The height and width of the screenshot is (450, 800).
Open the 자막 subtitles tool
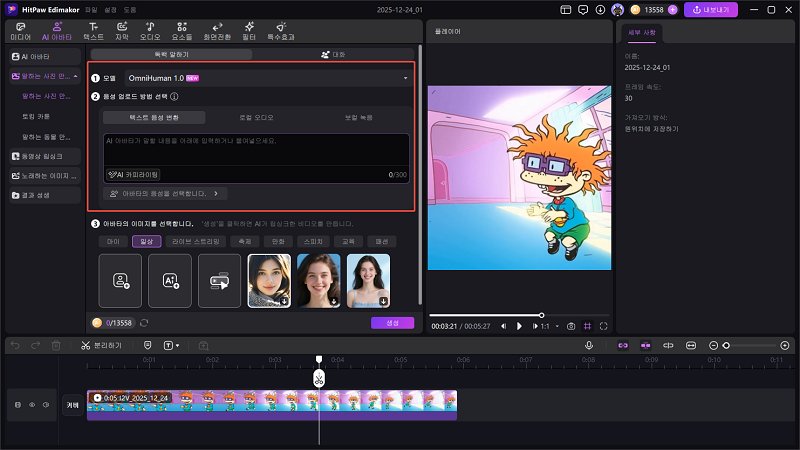[x=122, y=31]
